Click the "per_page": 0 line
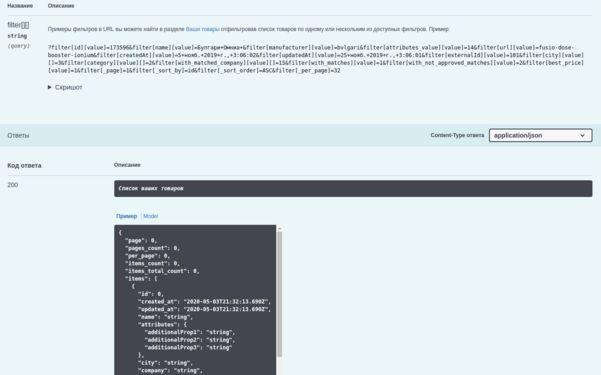601x375 pixels. coord(147,256)
